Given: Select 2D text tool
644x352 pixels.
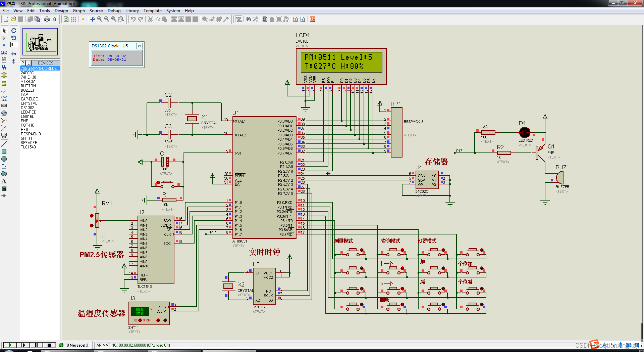Looking at the screenshot, I should pos(4,181).
